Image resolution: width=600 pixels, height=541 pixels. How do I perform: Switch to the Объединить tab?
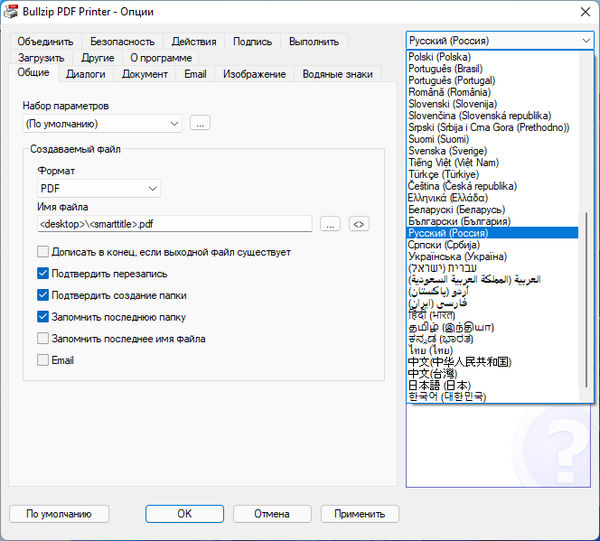(x=45, y=42)
